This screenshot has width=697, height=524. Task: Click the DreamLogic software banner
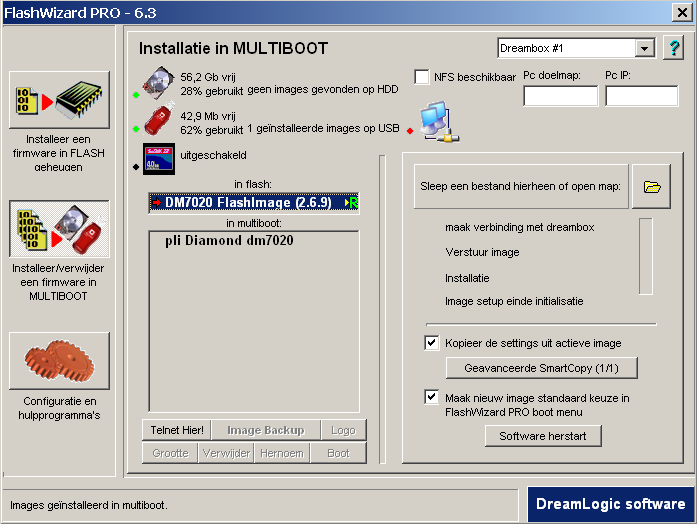pos(610,504)
